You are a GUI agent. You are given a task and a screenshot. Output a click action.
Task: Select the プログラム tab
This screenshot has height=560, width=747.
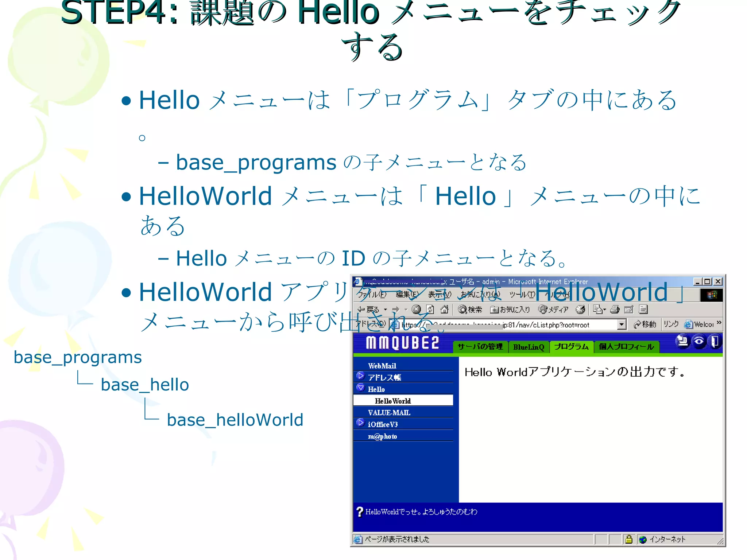point(571,346)
